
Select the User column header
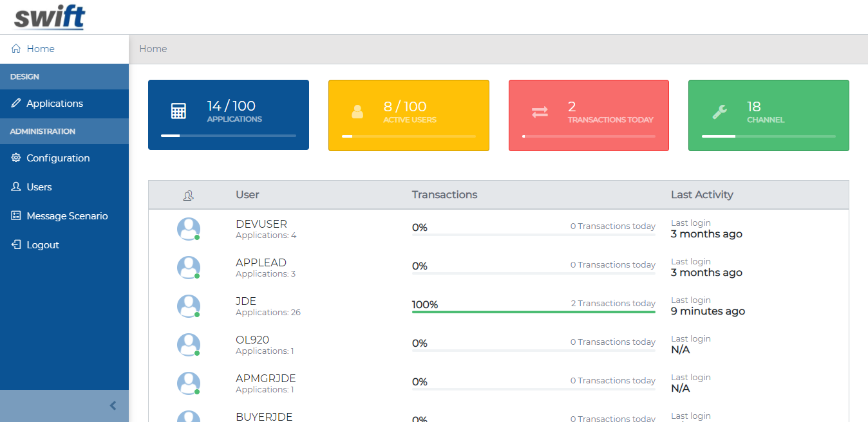pyautogui.click(x=247, y=194)
